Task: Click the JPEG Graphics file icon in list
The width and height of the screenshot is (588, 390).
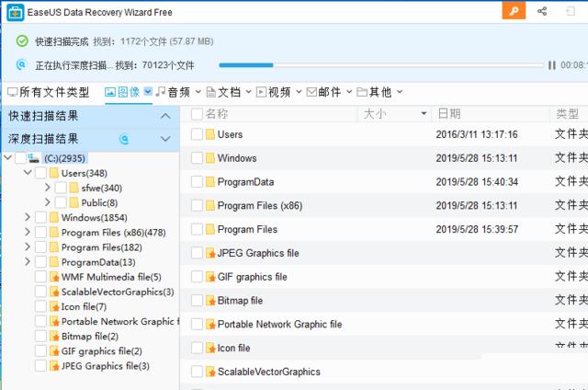Action: (x=209, y=253)
